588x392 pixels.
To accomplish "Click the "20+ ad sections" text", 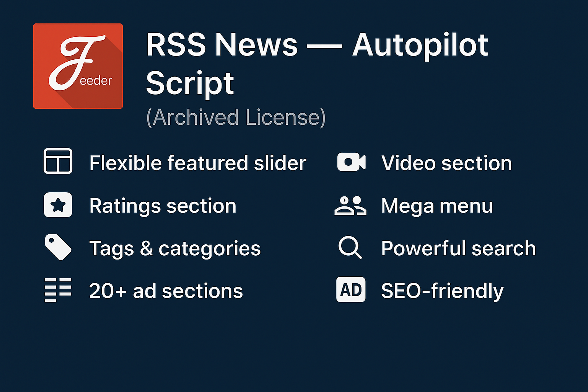I will (x=166, y=291).
